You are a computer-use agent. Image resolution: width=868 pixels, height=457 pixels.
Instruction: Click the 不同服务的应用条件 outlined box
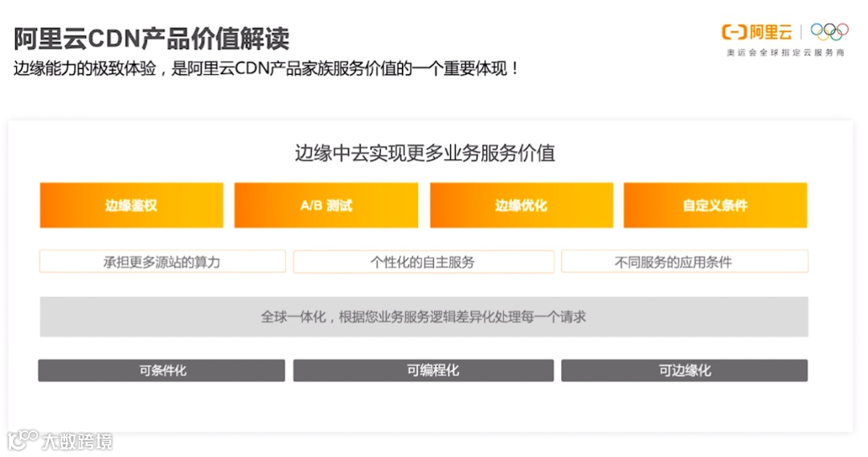[685, 261]
